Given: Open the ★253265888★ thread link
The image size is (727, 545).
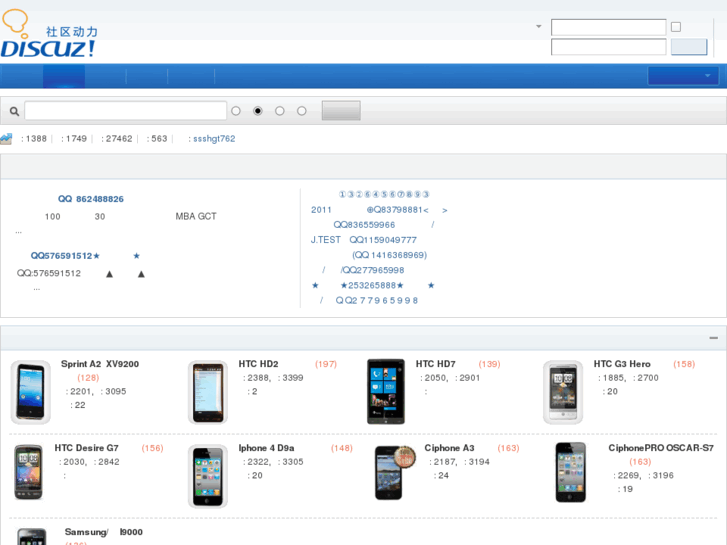Looking at the screenshot, I should coord(373,286).
